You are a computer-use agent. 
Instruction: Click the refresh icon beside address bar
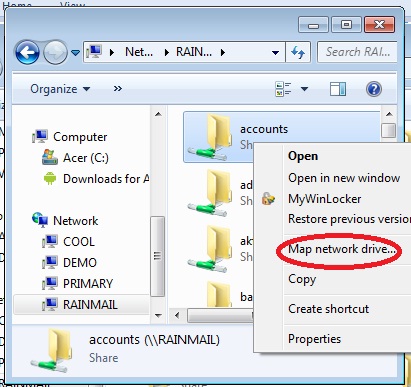298,52
